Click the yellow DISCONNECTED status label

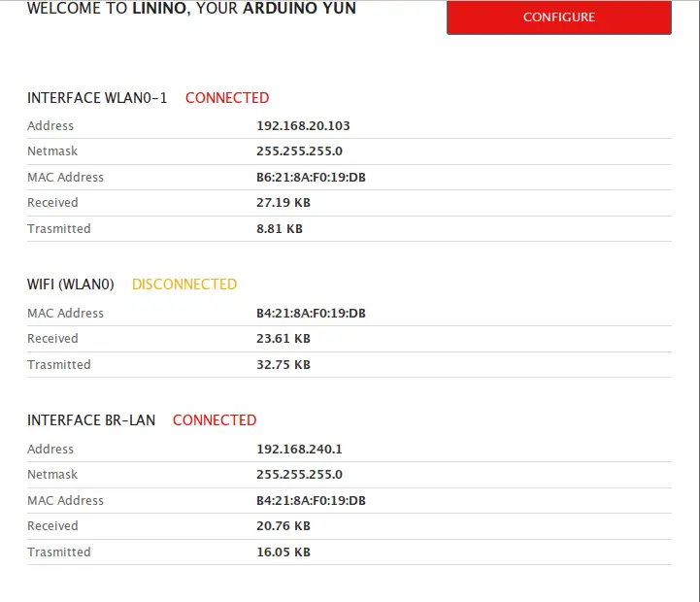184,284
